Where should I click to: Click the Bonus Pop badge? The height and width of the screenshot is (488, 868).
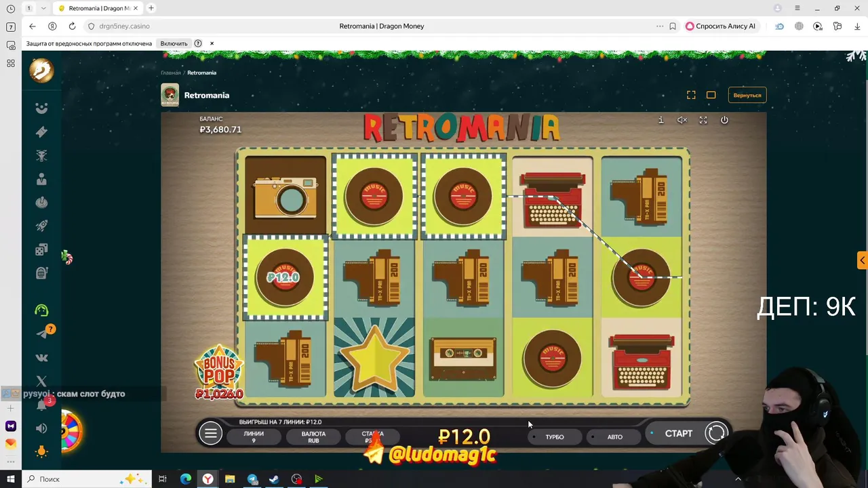[218, 372]
